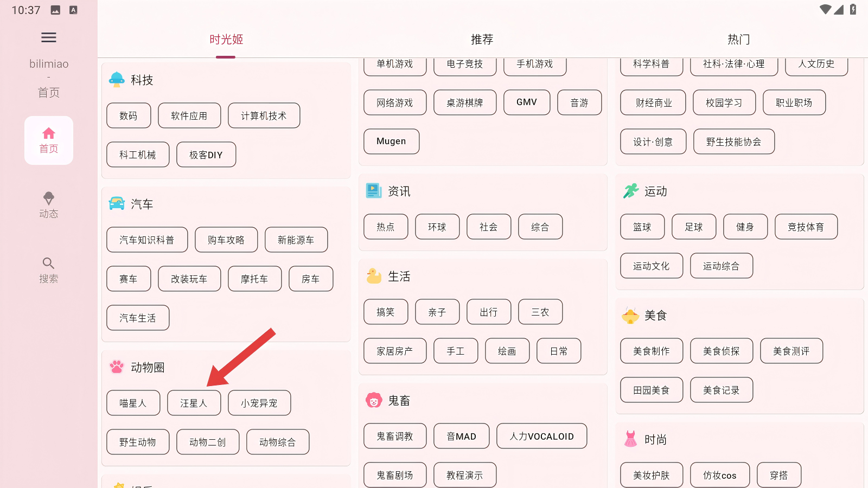Click the 运动 running figure icon
The height and width of the screenshot is (488, 868).
pos(630,191)
